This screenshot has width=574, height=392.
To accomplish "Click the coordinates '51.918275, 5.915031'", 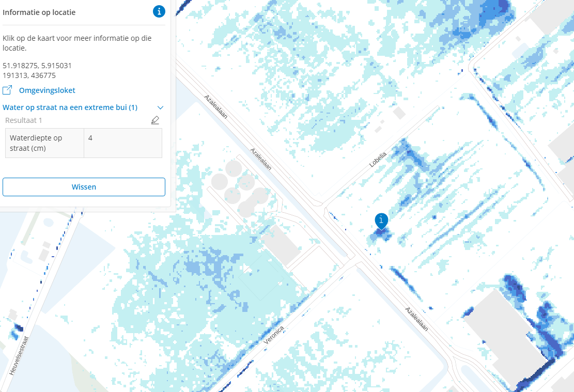I will pos(37,66).
